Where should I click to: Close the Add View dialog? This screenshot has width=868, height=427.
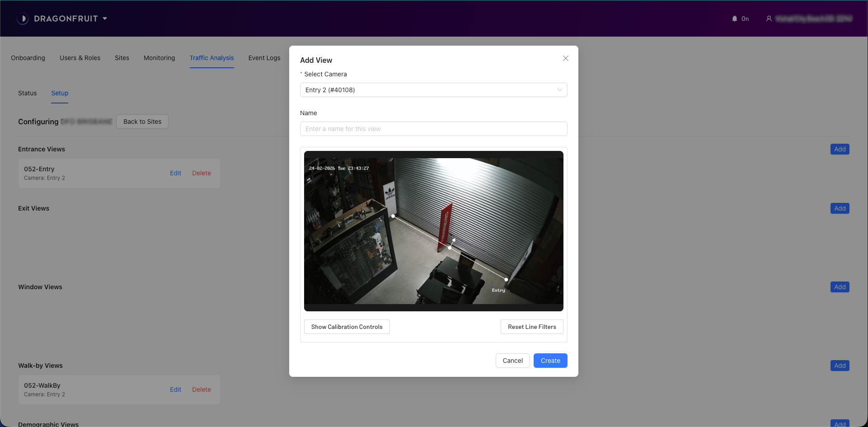tap(565, 58)
